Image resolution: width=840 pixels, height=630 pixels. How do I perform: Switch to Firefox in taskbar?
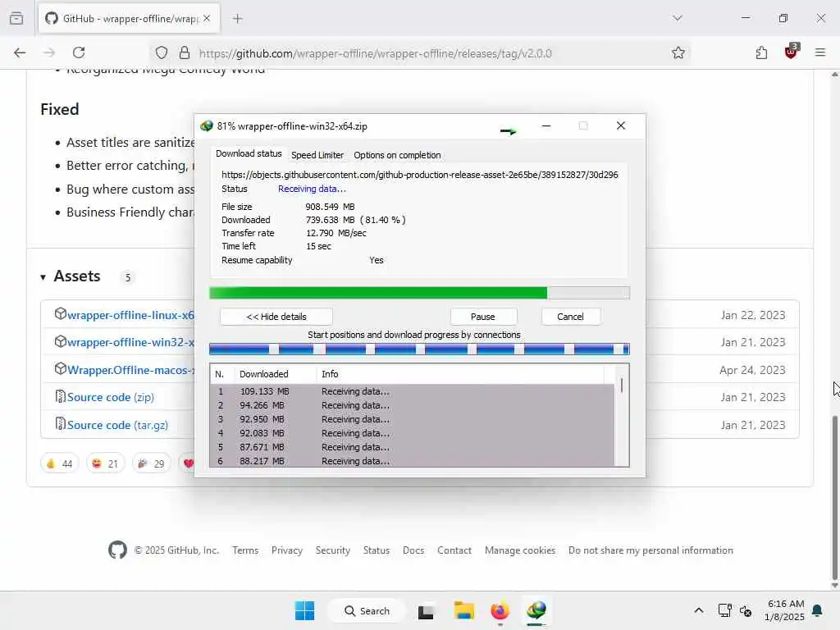pos(500,610)
